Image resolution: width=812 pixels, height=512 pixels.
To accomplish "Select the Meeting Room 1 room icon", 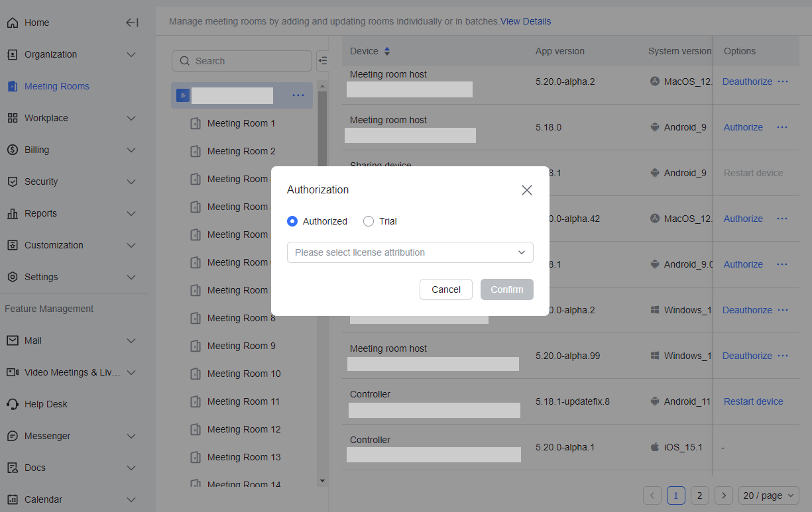I will 195,123.
